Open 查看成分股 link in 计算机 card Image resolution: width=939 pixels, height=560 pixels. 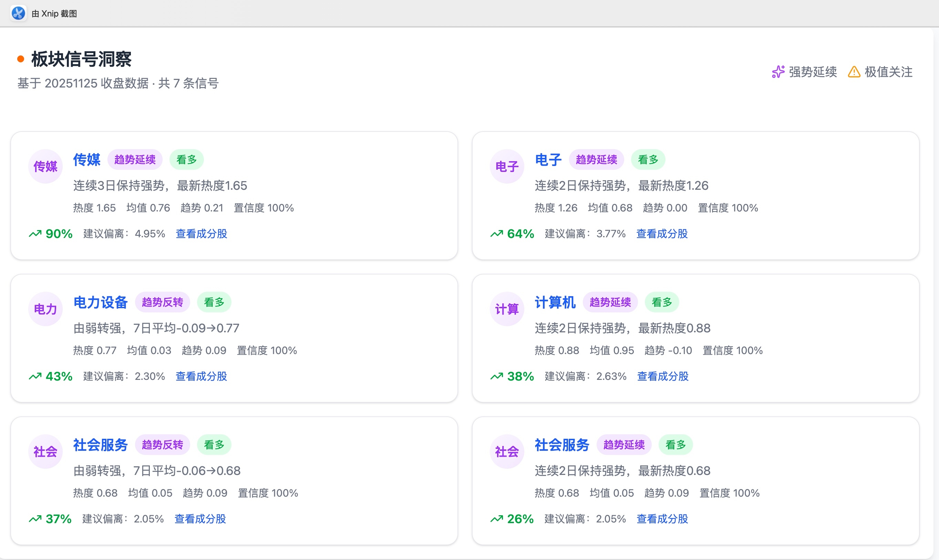tap(662, 376)
